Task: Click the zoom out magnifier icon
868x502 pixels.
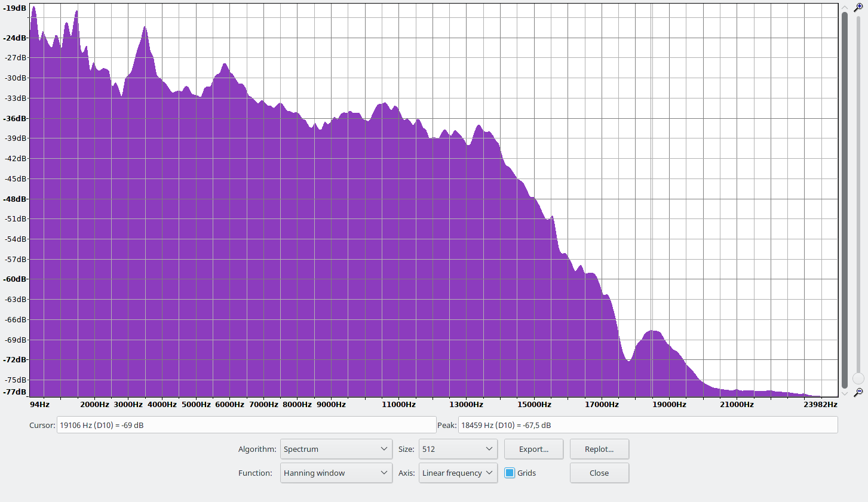Action: [x=858, y=392]
